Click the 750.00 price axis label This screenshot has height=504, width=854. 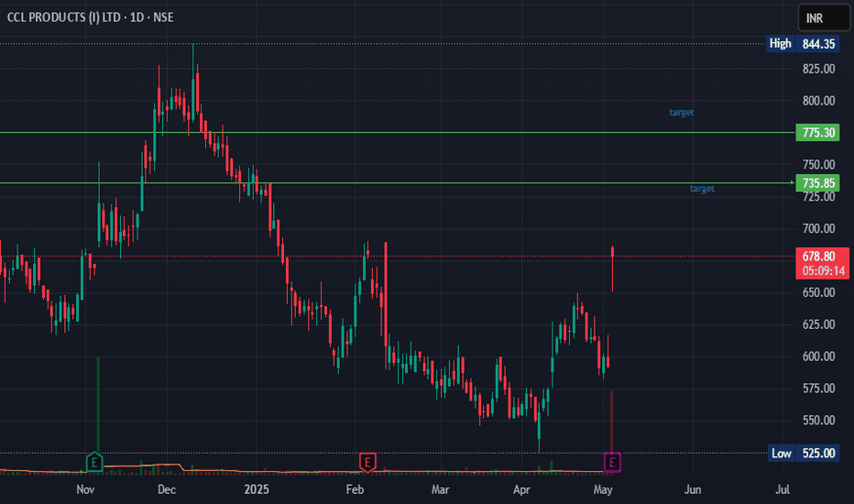[x=818, y=165]
